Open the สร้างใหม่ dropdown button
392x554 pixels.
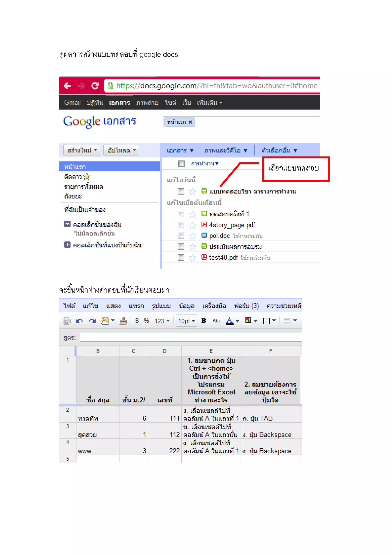point(82,150)
